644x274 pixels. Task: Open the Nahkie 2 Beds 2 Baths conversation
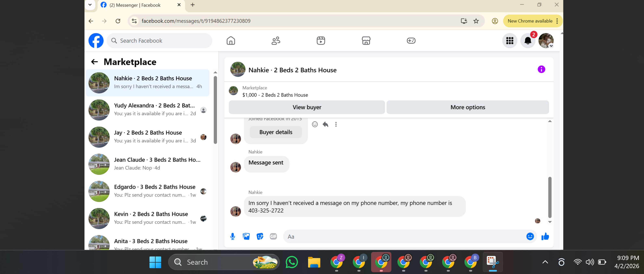[147, 83]
